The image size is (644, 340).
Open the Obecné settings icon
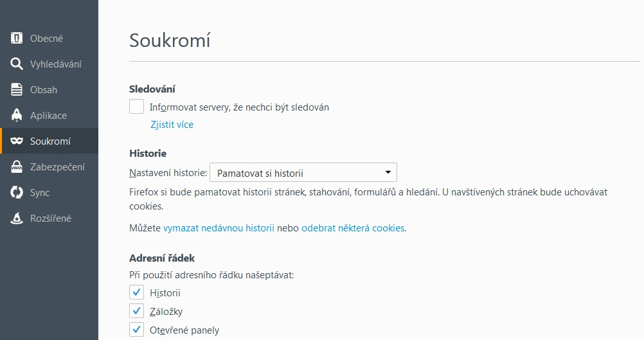(17, 38)
